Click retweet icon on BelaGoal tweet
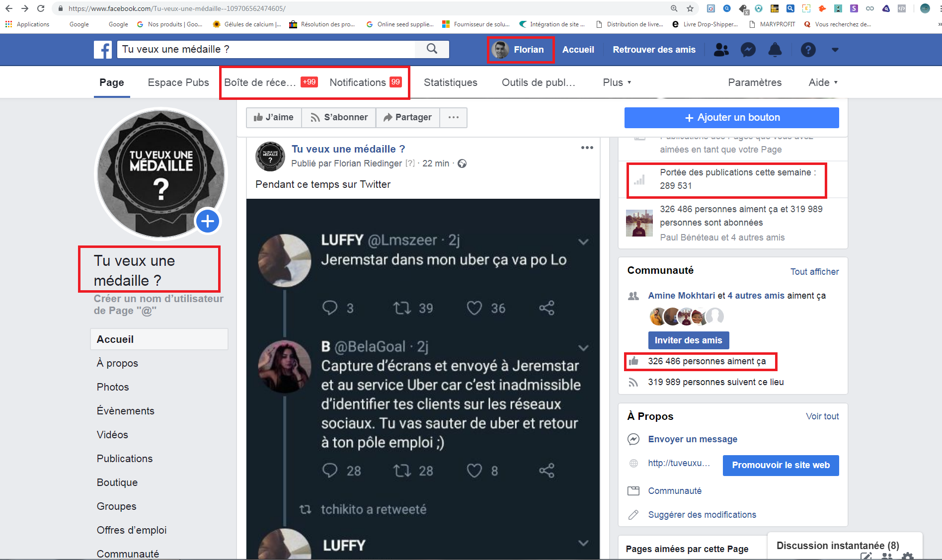Viewport: 942px width, 560px height. coord(402,471)
